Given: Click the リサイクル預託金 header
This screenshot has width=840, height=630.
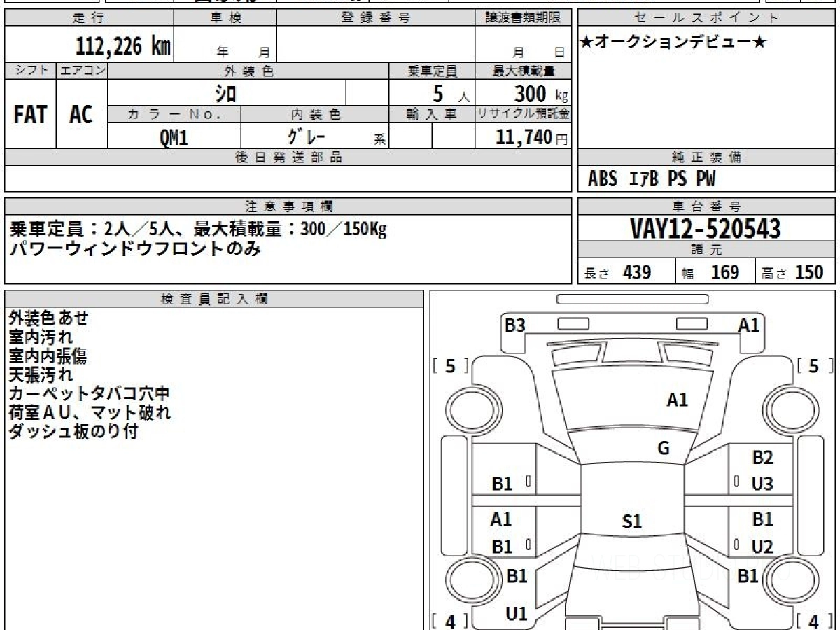Looking at the screenshot, I should pos(524,114).
